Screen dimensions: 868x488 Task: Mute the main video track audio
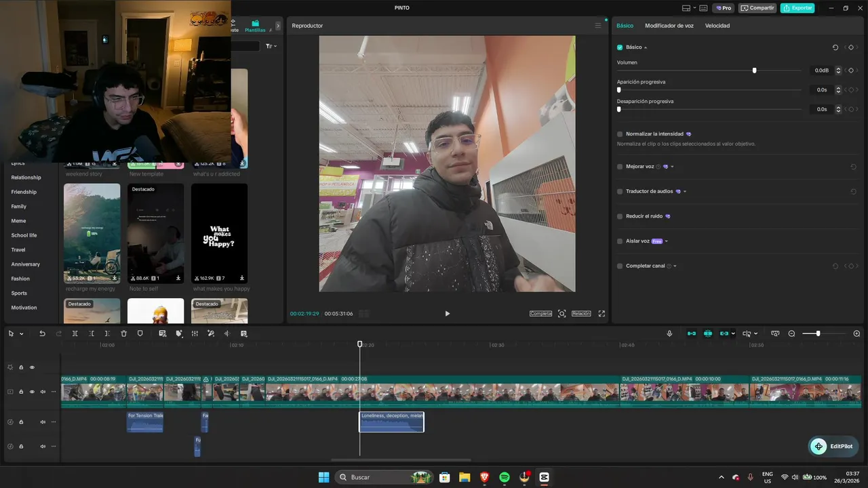point(43,392)
